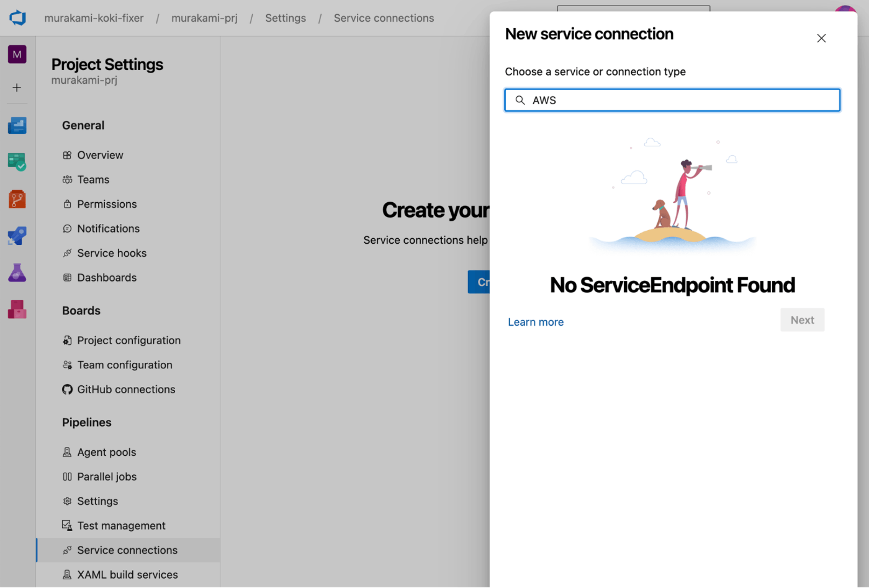The image size is (869, 588).
Task: Click the search magnifier icon in filter box
Action: tap(520, 100)
